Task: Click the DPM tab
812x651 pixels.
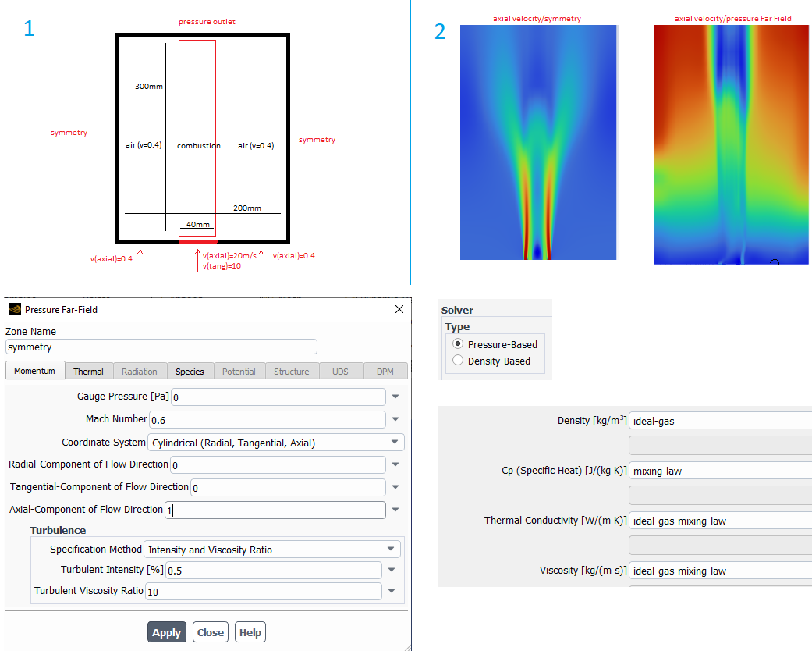Action: click(385, 371)
